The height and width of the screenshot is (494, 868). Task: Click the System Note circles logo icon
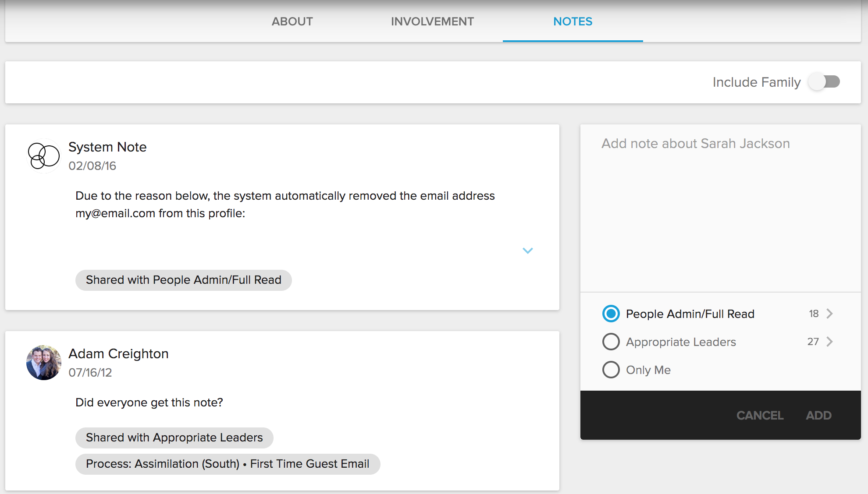[x=43, y=155]
